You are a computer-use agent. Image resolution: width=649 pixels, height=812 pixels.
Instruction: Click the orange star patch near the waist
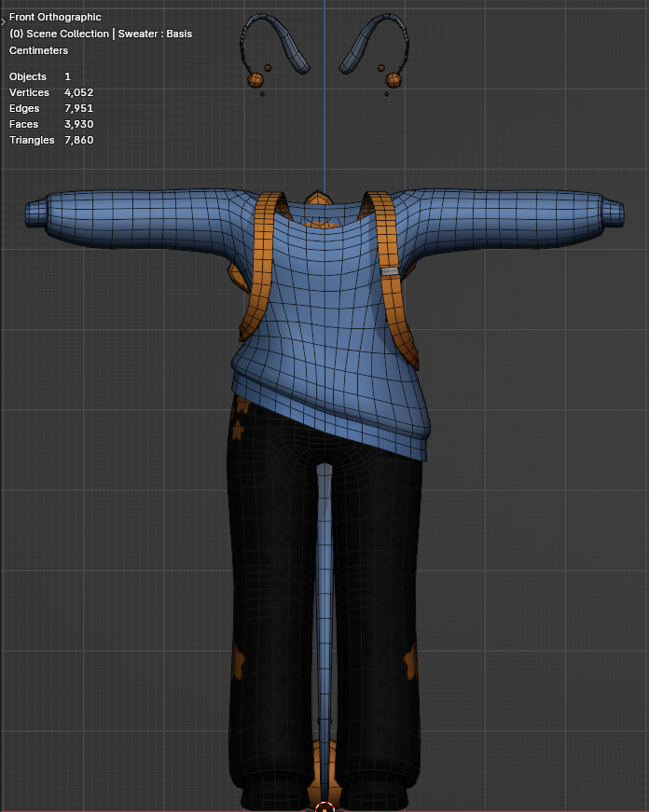click(239, 430)
